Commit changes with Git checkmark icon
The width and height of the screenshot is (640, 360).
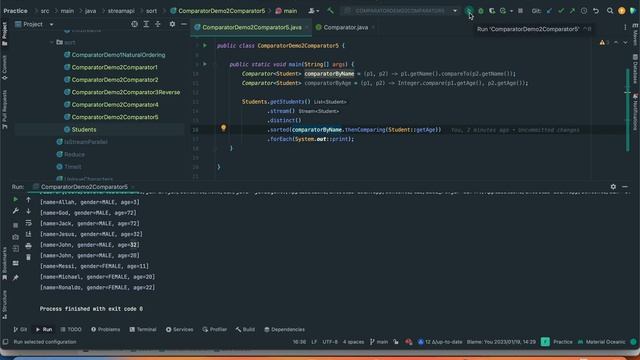click(561, 11)
